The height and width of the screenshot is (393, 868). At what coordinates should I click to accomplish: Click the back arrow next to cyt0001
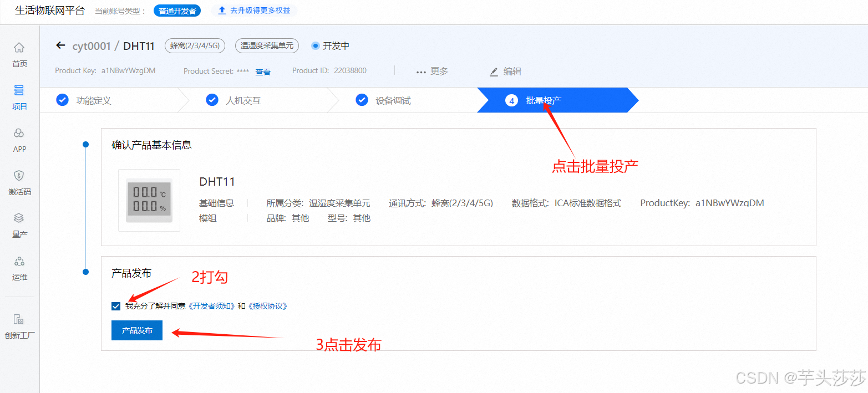[60, 45]
